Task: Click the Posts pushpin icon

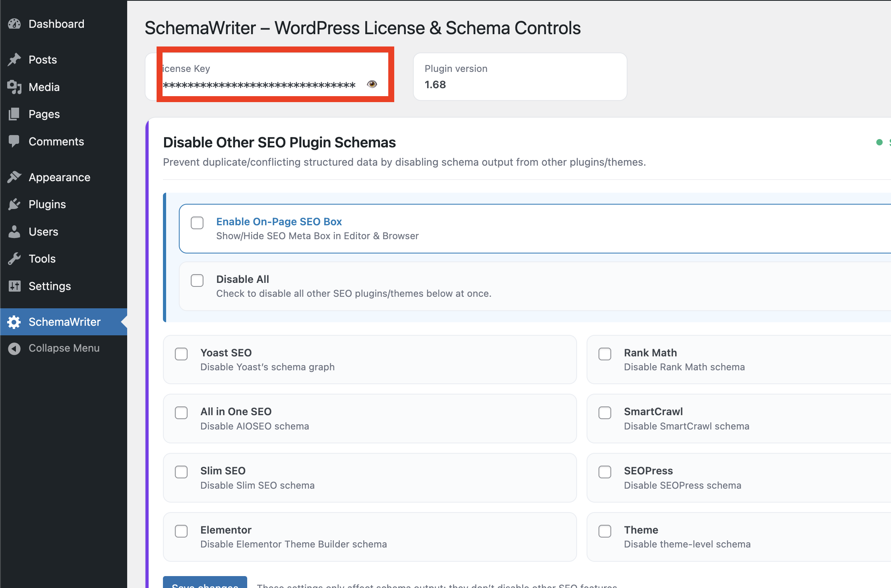Action: click(x=14, y=60)
